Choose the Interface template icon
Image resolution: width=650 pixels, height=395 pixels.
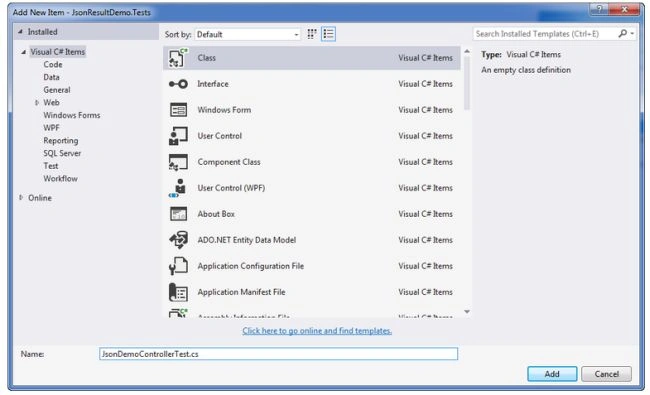(178, 84)
